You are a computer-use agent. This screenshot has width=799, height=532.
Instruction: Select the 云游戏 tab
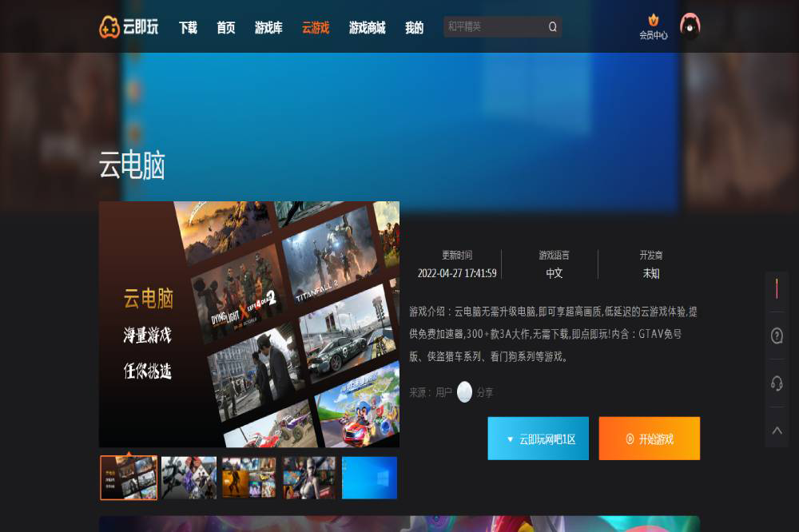[x=316, y=27]
